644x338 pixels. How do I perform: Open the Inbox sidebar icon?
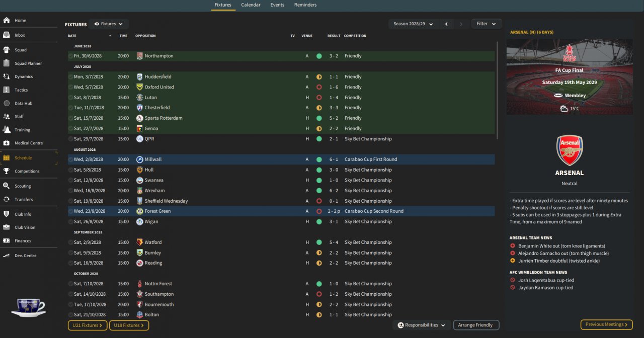tap(7, 35)
